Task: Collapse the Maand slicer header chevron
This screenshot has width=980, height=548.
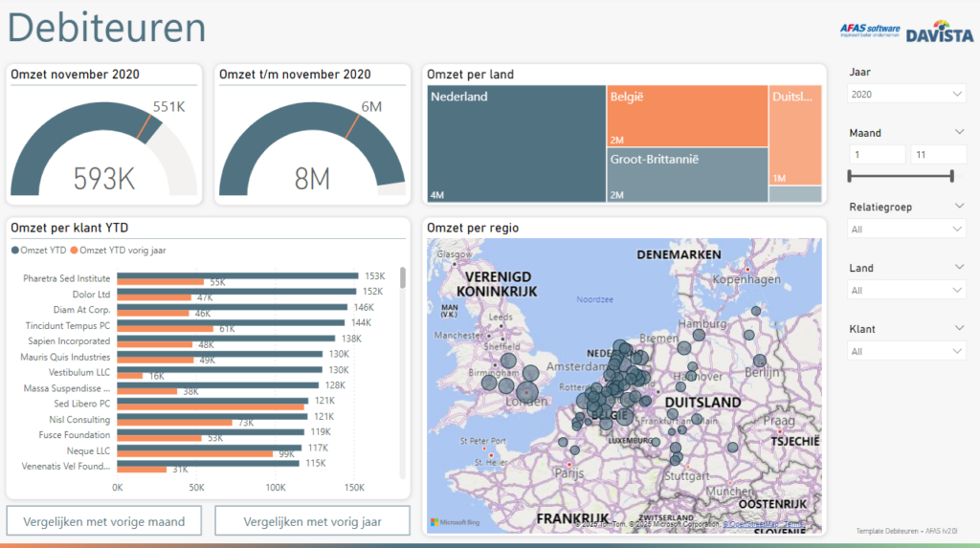Action: pos(959,132)
